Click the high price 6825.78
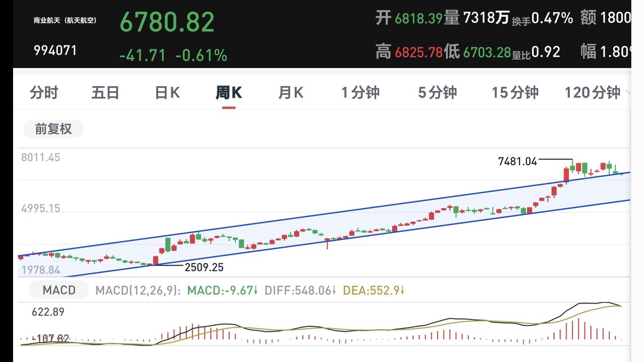 (x=418, y=52)
